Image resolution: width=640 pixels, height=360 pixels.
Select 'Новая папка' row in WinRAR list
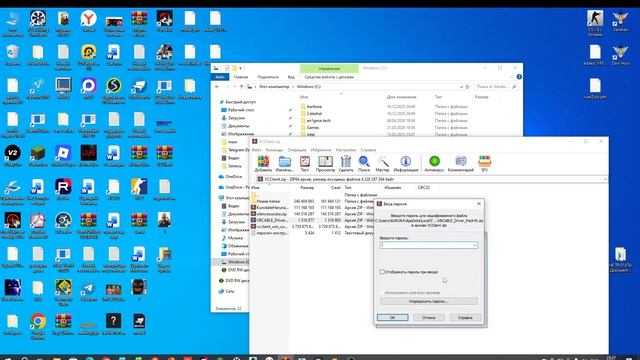pyautogui.click(x=311, y=201)
